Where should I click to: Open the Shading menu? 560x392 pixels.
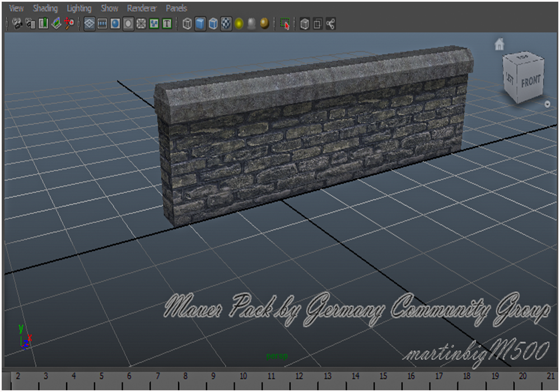point(45,8)
